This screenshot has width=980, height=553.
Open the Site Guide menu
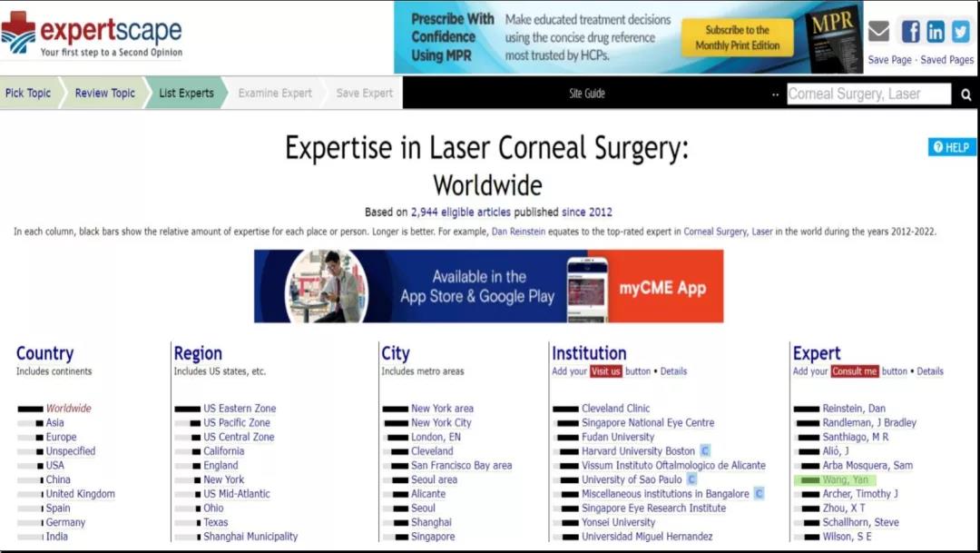click(x=587, y=94)
